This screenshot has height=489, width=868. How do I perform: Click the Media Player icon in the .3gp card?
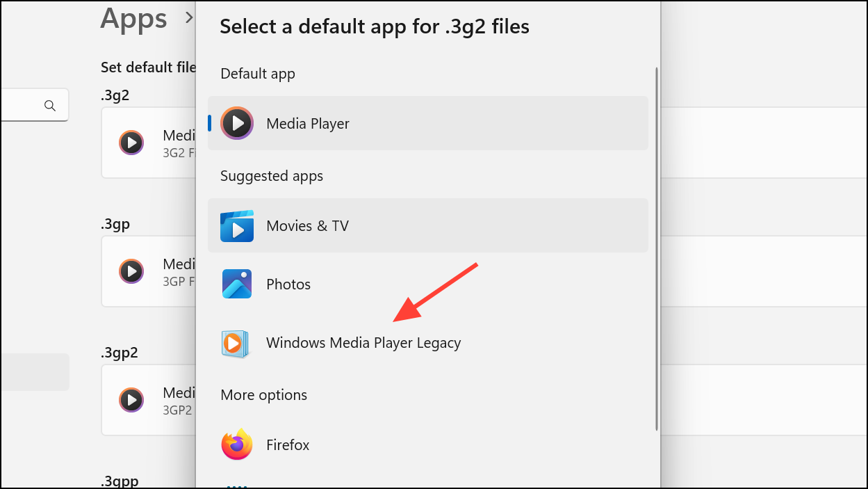coord(131,271)
